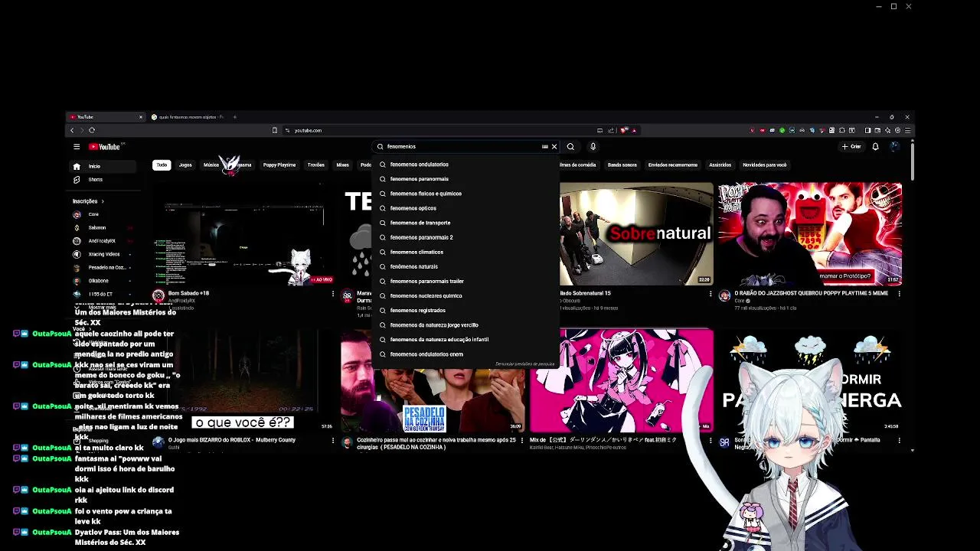Close the YouTube browser tab

[x=141, y=117]
